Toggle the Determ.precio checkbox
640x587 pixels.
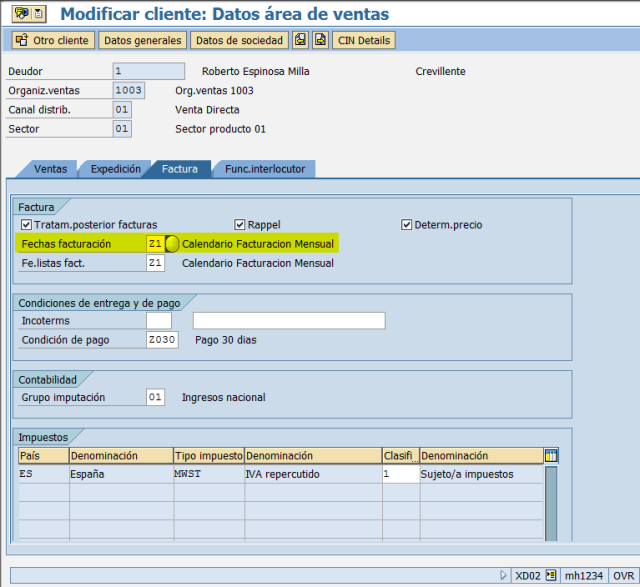pyautogui.click(x=407, y=225)
